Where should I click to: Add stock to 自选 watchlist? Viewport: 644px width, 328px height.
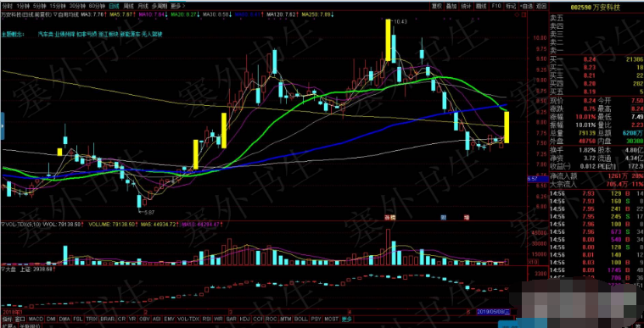click(526, 6)
